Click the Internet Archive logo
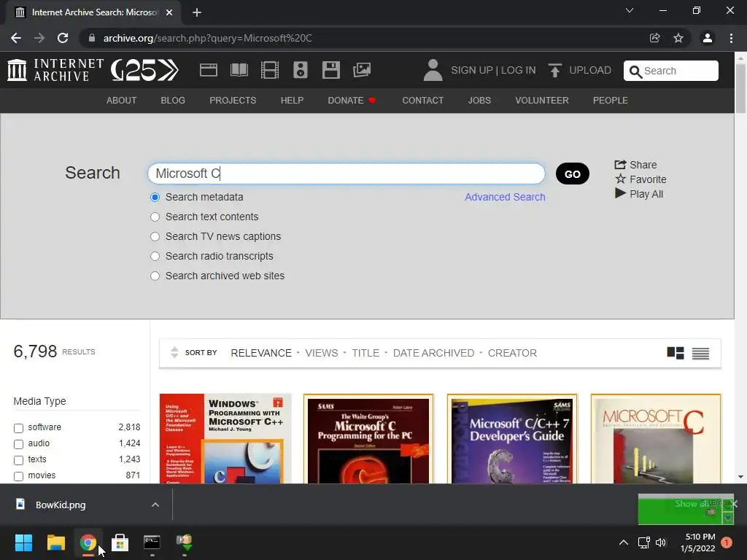This screenshot has height=560, width=747. tap(55, 70)
